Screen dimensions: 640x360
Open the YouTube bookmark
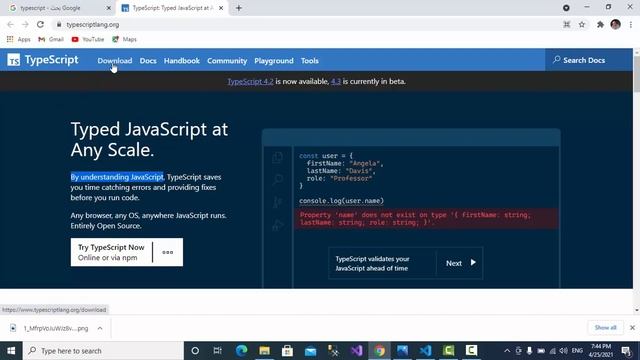click(x=88, y=39)
